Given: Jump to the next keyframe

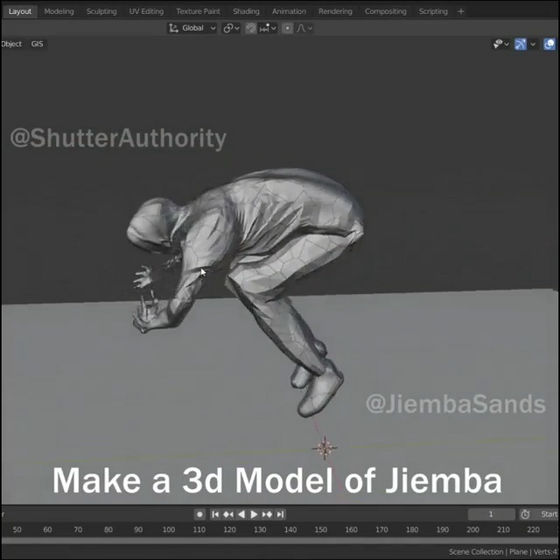Looking at the screenshot, I should [x=267, y=514].
